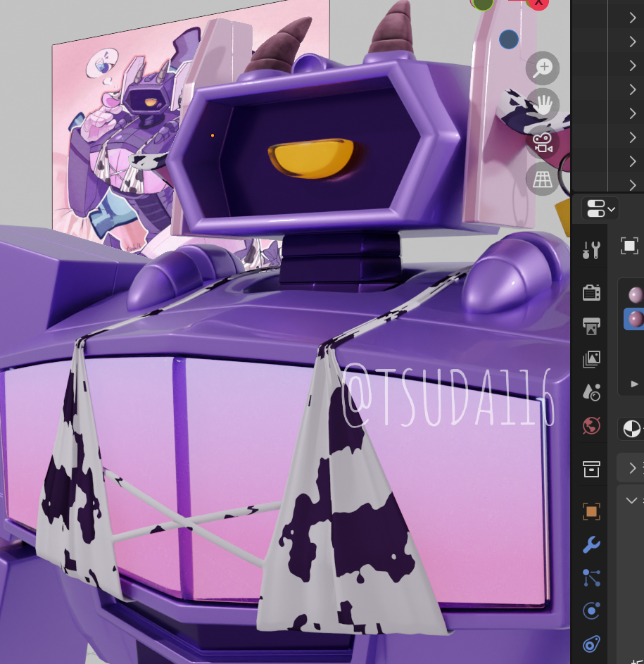Open the Output properties tab

click(591, 325)
